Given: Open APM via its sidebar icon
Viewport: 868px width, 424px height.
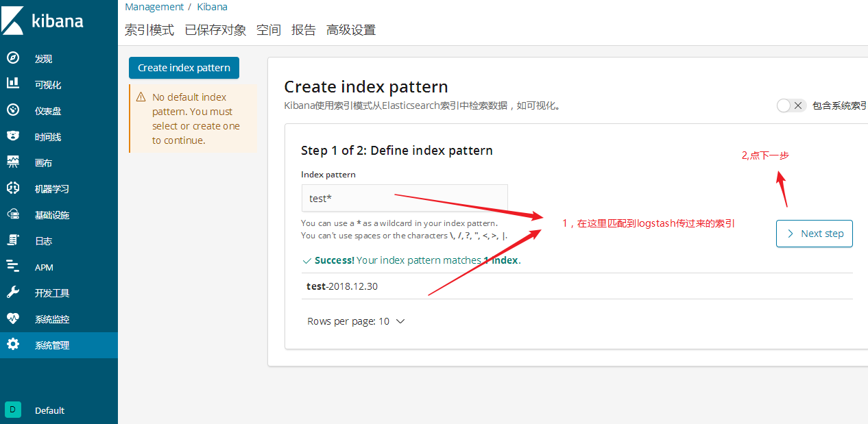Looking at the screenshot, I should [13, 266].
